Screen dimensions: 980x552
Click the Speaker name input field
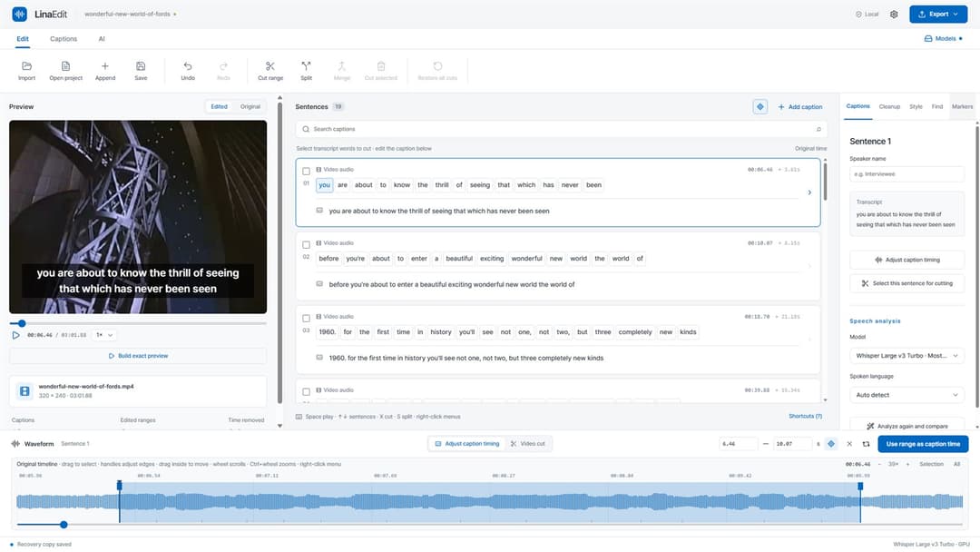click(906, 174)
